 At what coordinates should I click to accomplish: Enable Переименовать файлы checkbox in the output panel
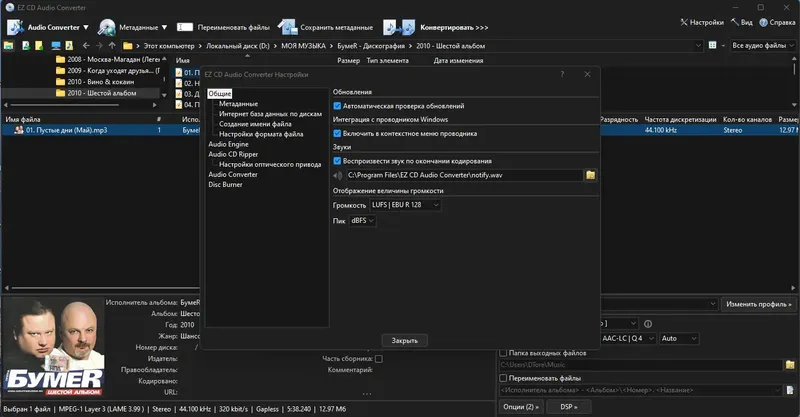(503, 378)
